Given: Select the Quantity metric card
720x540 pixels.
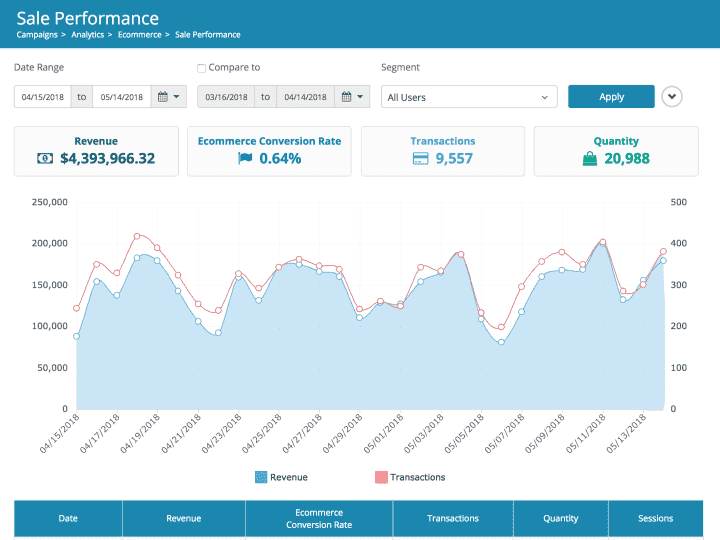Looking at the screenshot, I should (x=616, y=151).
